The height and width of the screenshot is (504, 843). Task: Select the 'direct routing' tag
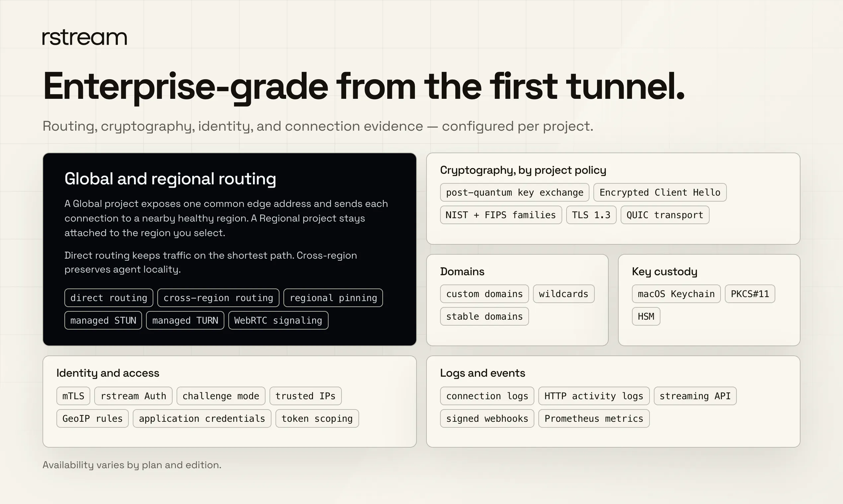109,298
